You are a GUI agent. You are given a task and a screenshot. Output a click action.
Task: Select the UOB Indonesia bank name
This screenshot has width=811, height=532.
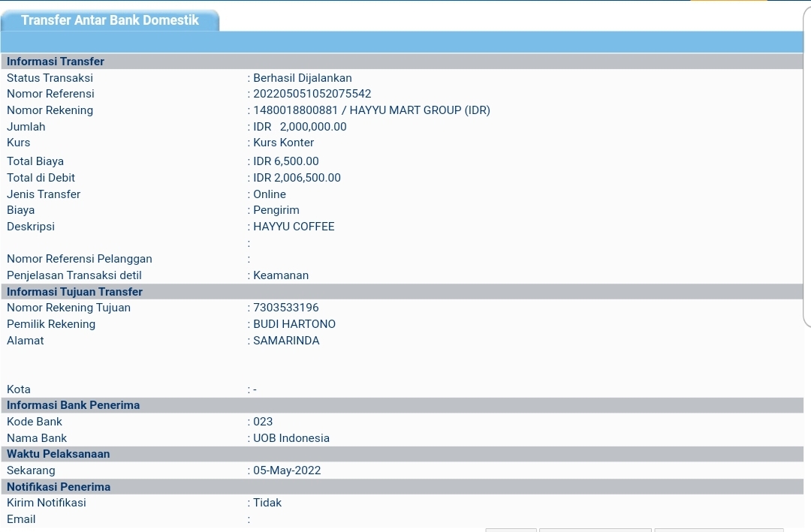pyautogui.click(x=291, y=438)
